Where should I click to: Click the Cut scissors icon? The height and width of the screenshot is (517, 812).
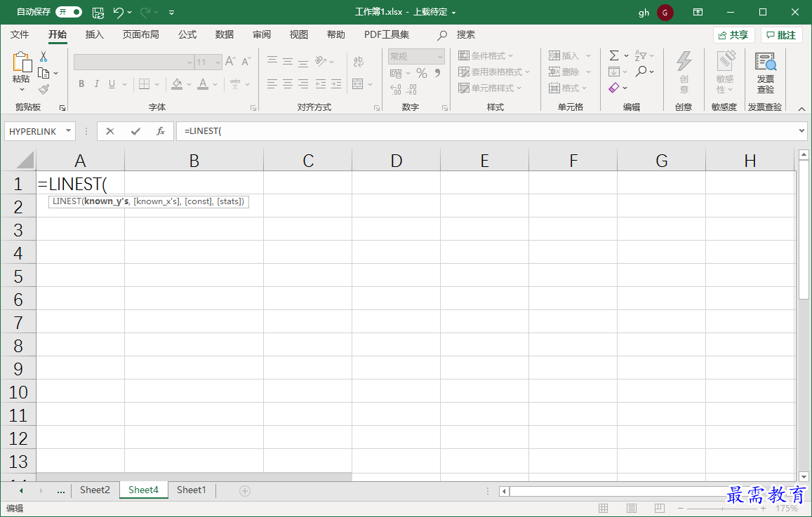[44, 56]
